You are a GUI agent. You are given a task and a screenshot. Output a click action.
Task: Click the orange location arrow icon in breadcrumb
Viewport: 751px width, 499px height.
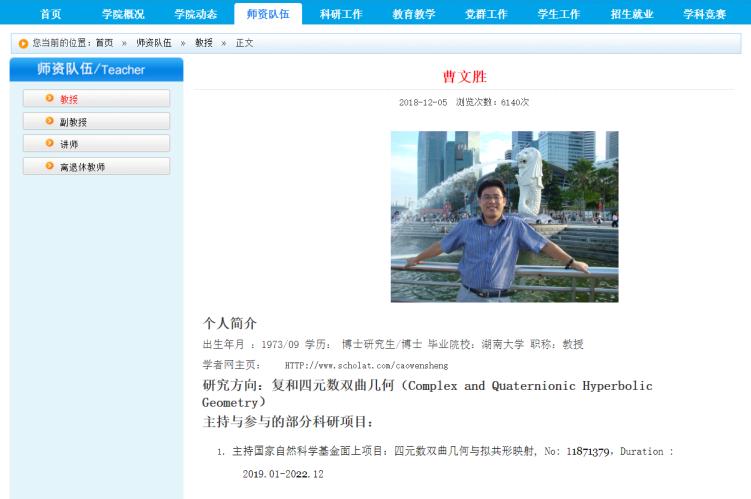coord(23,44)
